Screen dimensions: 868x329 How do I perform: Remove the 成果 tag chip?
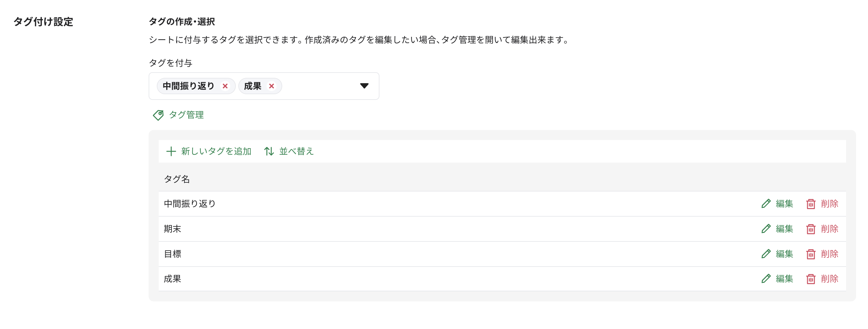coord(271,86)
